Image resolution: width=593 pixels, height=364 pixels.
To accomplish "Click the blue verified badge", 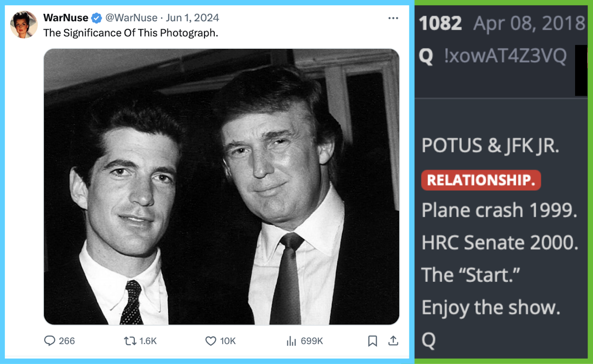I will coord(97,18).
